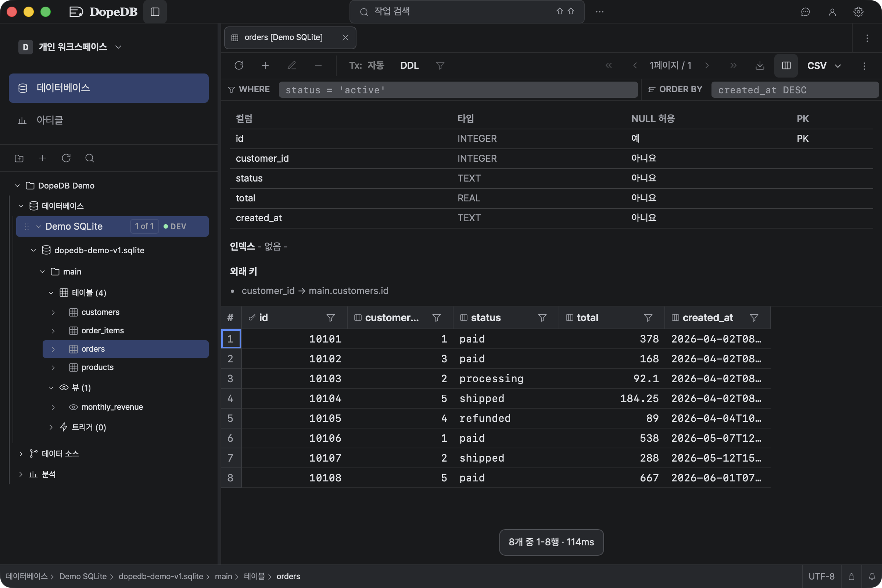Open the CSV format dropdown

(824, 66)
